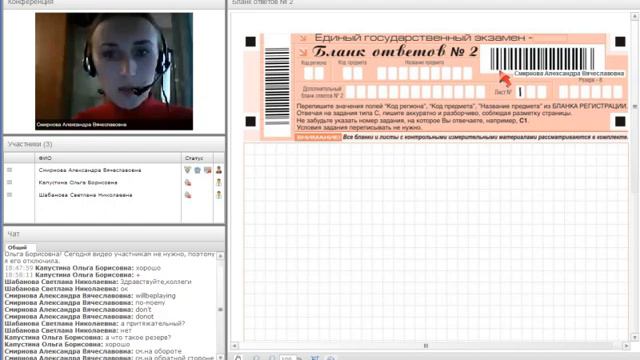The height and width of the screenshot is (360, 640).
Task: Click chat scrollbar up arrow
Action: (x=220, y=256)
